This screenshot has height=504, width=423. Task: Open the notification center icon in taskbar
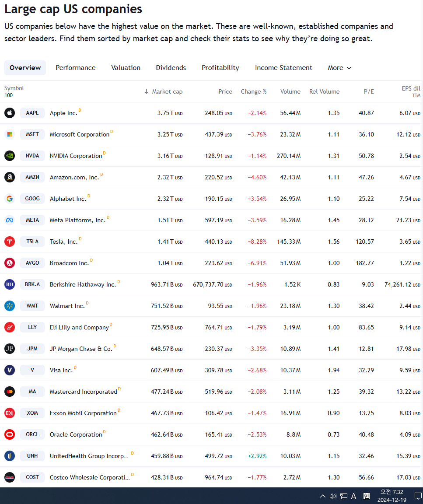click(x=418, y=496)
